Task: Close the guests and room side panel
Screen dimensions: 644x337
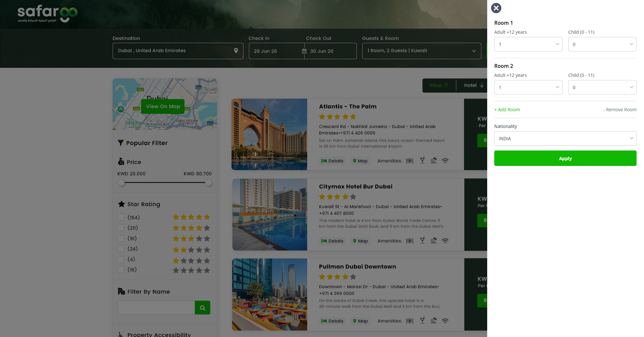Action: (x=496, y=8)
